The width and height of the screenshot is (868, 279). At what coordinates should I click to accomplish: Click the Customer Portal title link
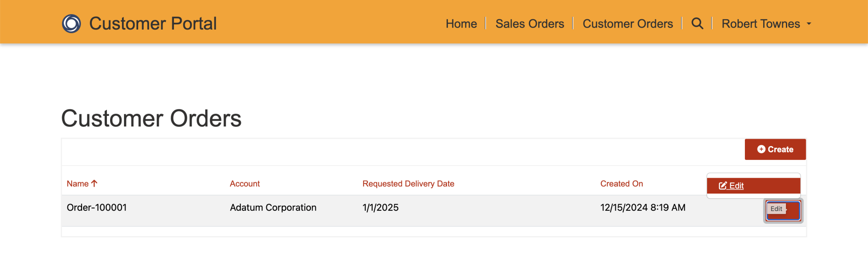[153, 24]
